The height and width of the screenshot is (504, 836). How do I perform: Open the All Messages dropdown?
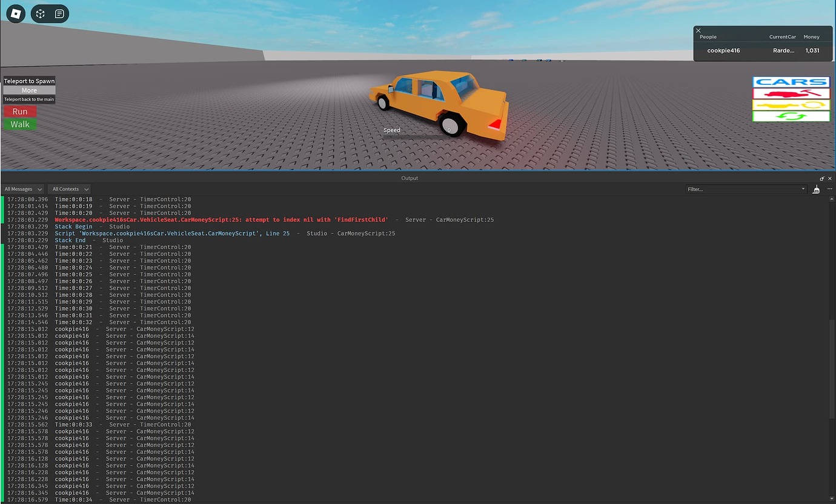coord(23,188)
